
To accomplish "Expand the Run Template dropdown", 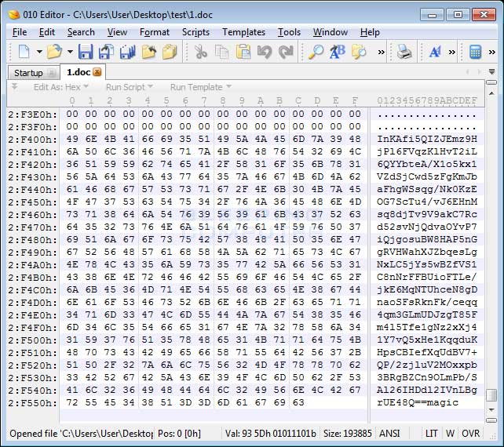I will (200, 87).
